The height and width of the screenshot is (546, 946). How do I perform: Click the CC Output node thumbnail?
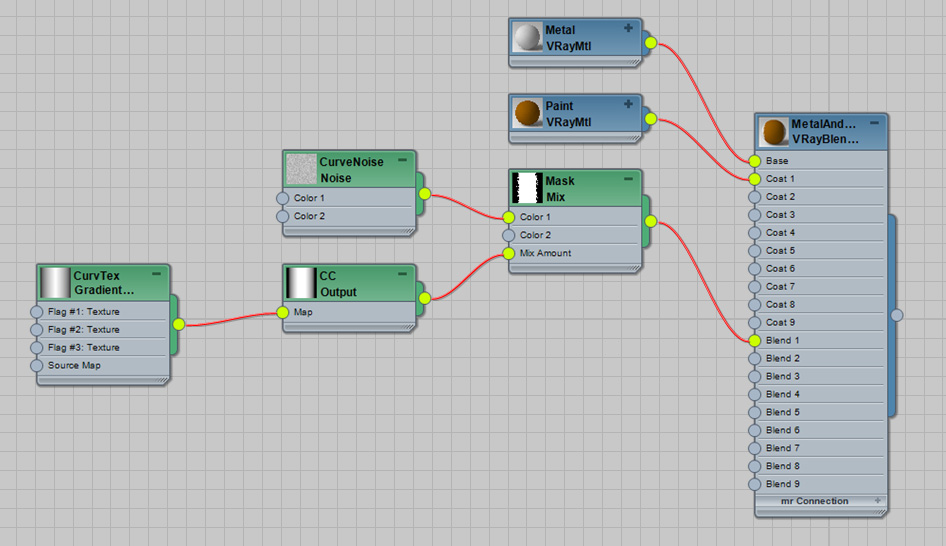[x=301, y=283]
